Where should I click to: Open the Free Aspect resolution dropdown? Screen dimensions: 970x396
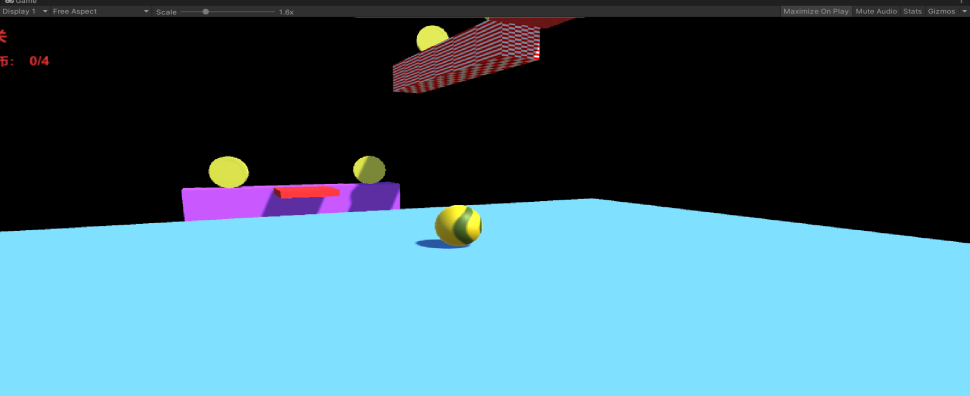(x=101, y=11)
